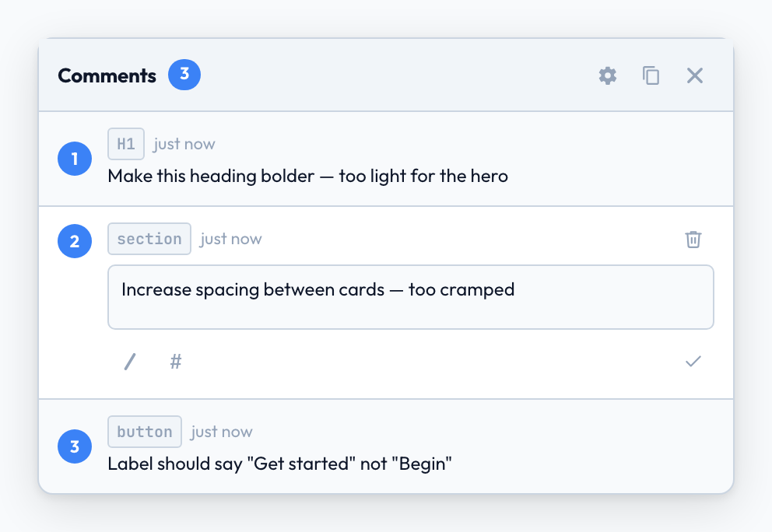
Task: Copy all comments using the copy icon
Action: [651, 75]
